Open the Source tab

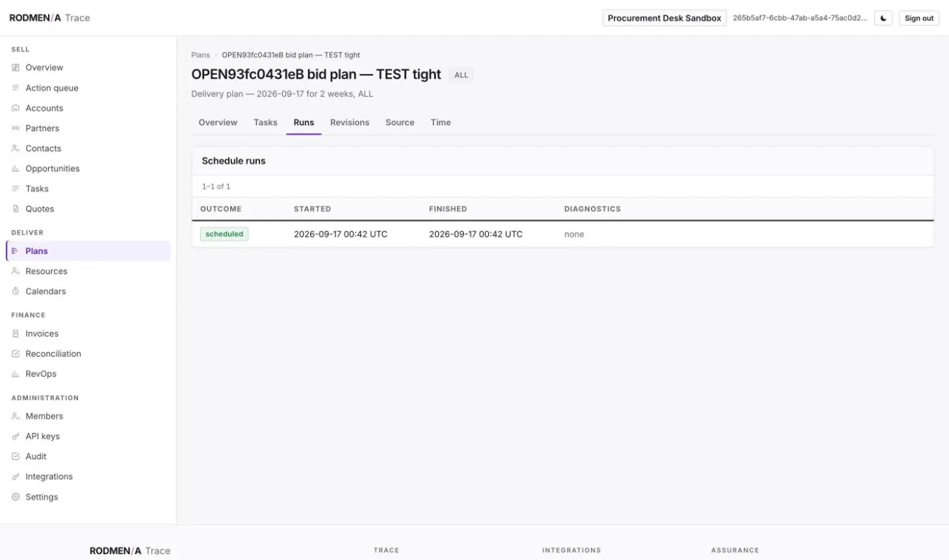pyautogui.click(x=400, y=122)
